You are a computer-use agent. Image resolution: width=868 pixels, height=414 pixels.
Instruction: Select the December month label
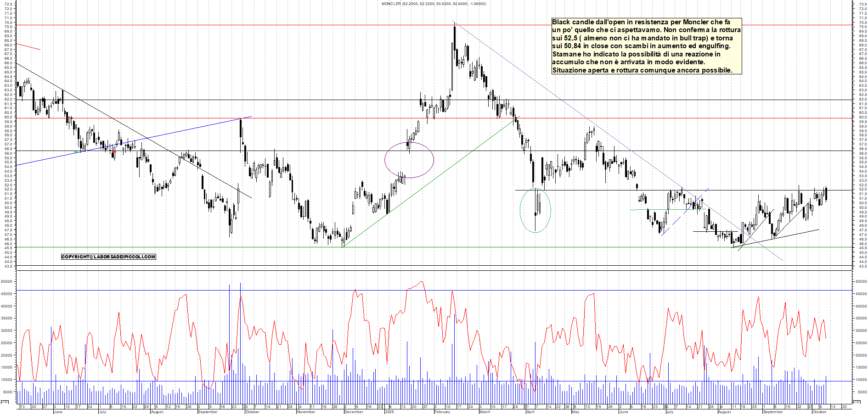pyautogui.click(x=354, y=412)
